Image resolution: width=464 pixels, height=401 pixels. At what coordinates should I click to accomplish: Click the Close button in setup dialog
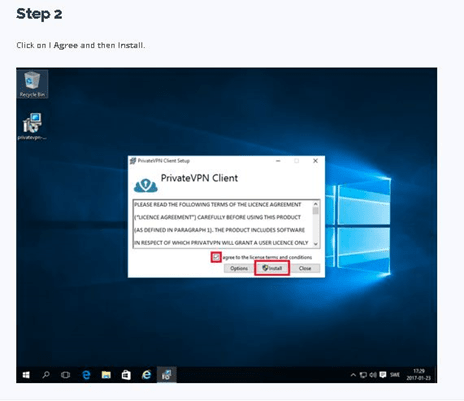(305, 268)
